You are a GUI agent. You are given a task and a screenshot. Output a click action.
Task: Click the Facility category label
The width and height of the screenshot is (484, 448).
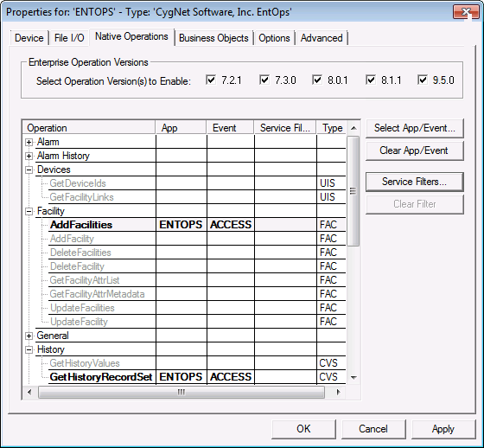click(51, 211)
